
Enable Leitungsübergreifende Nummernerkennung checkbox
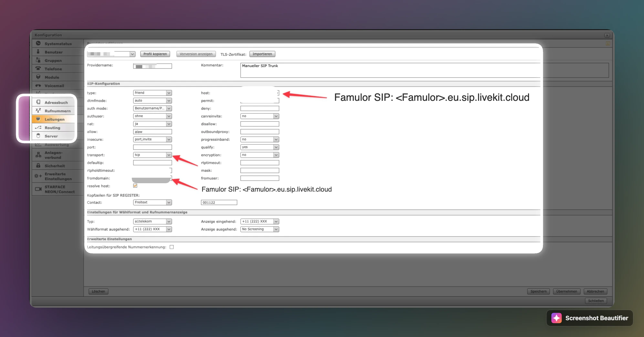[172, 247]
